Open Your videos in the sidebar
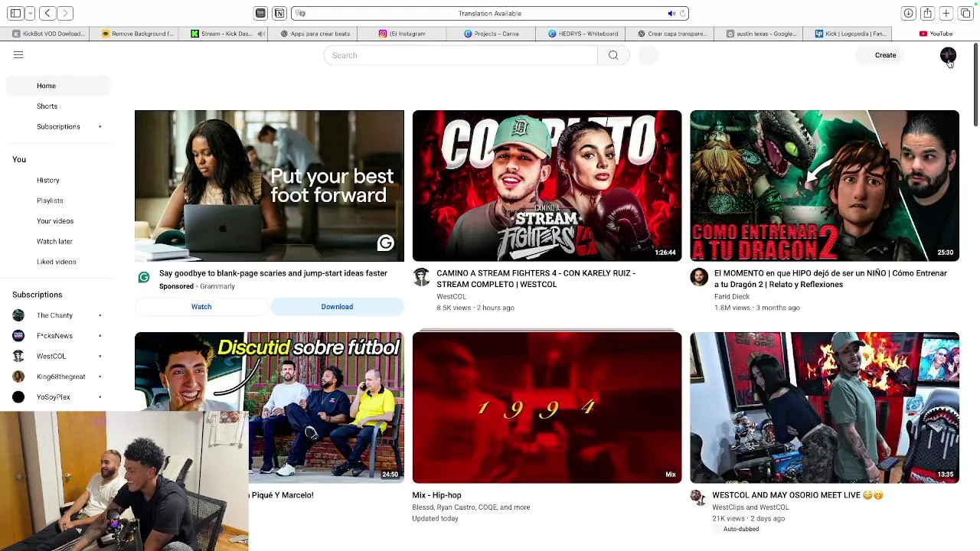This screenshot has width=980, height=551. [58, 221]
